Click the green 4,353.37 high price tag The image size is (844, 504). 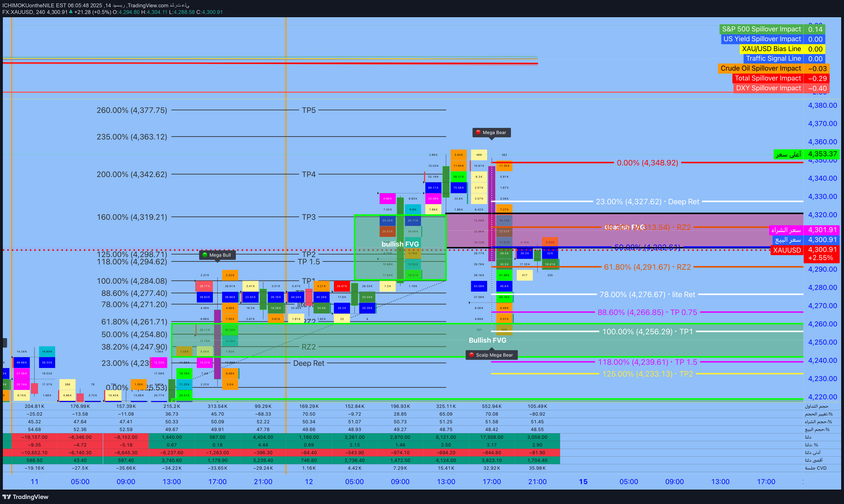click(x=822, y=154)
